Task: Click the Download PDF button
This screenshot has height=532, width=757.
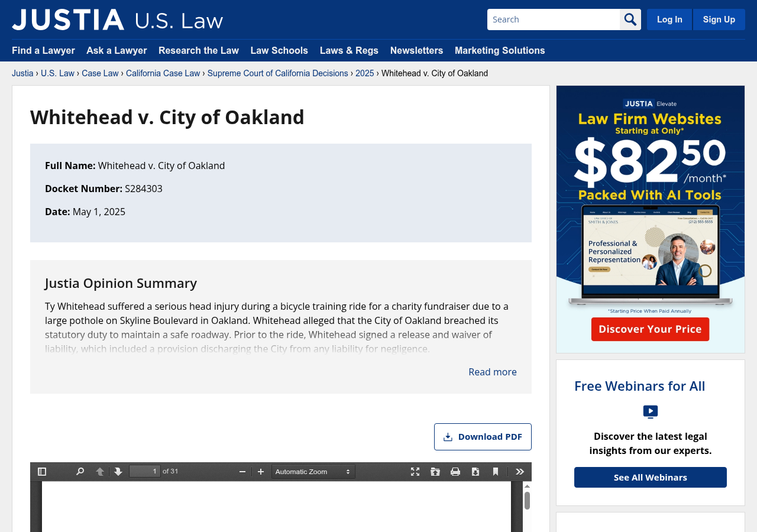Action: [483, 437]
